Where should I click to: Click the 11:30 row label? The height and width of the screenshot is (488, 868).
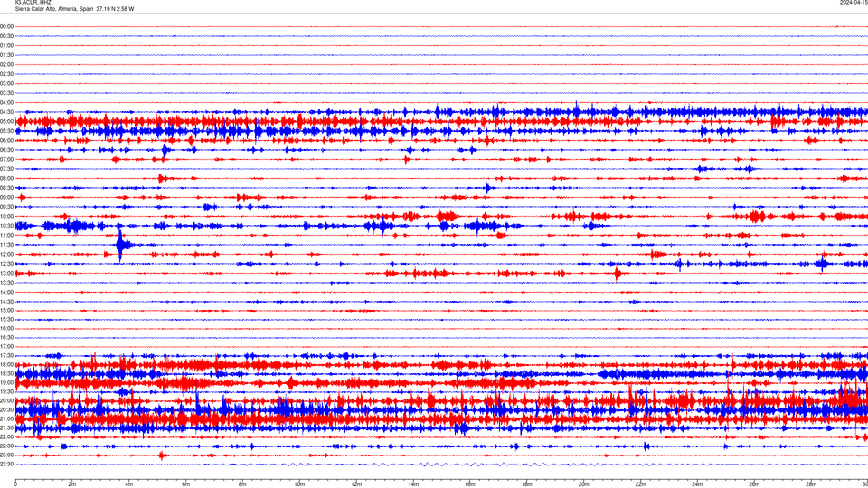pyautogui.click(x=6, y=245)
